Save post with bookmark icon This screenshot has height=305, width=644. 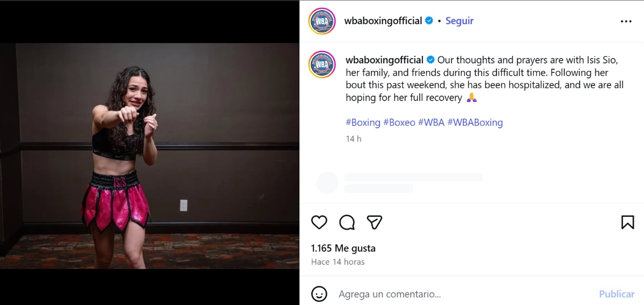[627, 222]
